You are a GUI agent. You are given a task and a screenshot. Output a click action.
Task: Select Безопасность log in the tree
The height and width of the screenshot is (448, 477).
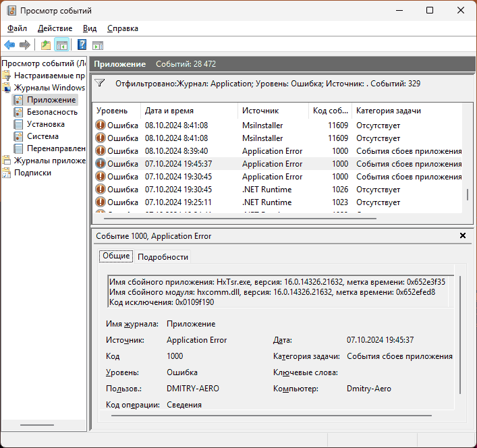click(52, 112)
